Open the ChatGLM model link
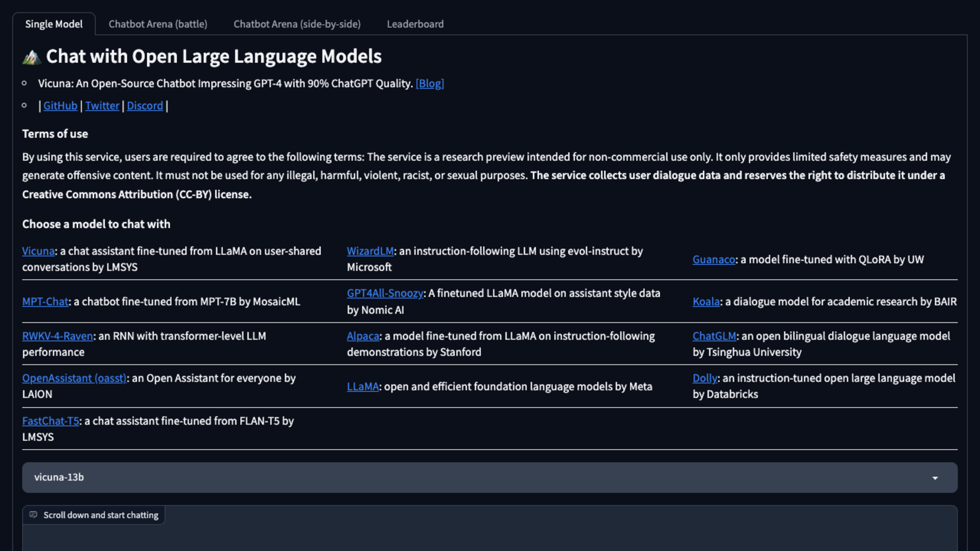Viewport: 980px width, 551px height. coord(715,336)
